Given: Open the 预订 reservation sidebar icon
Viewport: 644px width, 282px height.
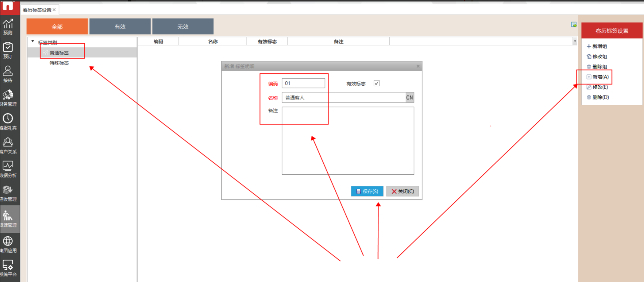Looking at the screenshot, I should coord(8,50).
